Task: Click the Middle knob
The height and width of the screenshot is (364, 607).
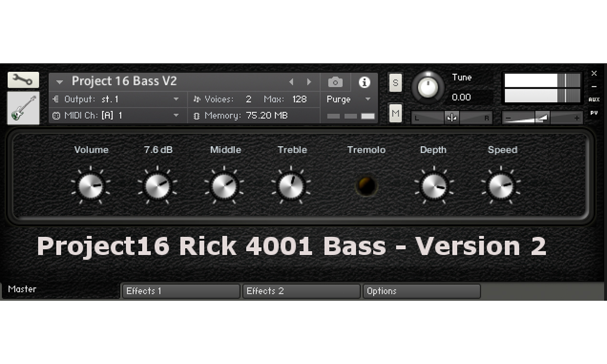Action: pyautogui.click(x=224, y=186)
